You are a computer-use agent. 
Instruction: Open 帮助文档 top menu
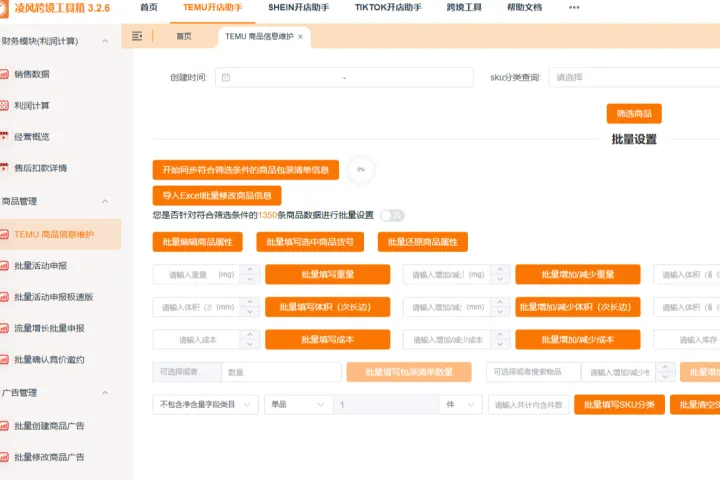pos(524,7)
